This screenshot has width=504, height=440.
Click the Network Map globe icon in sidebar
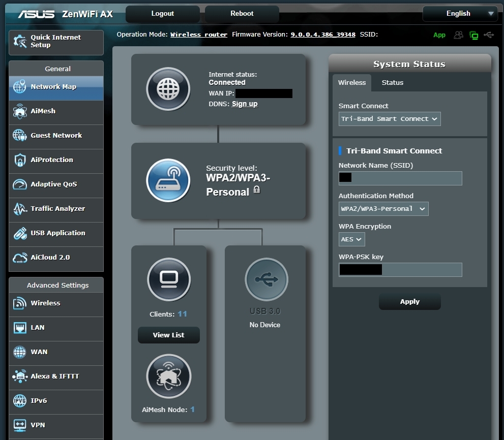coord(20,87)
